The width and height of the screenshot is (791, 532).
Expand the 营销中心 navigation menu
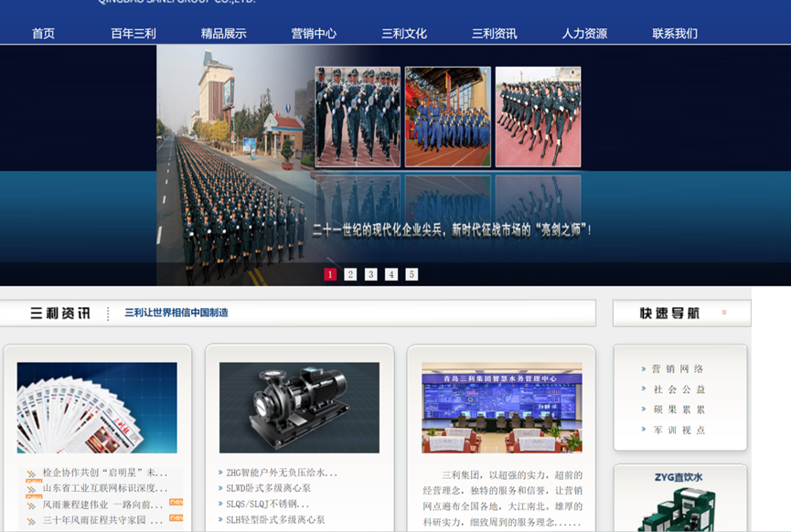(314, 34)
